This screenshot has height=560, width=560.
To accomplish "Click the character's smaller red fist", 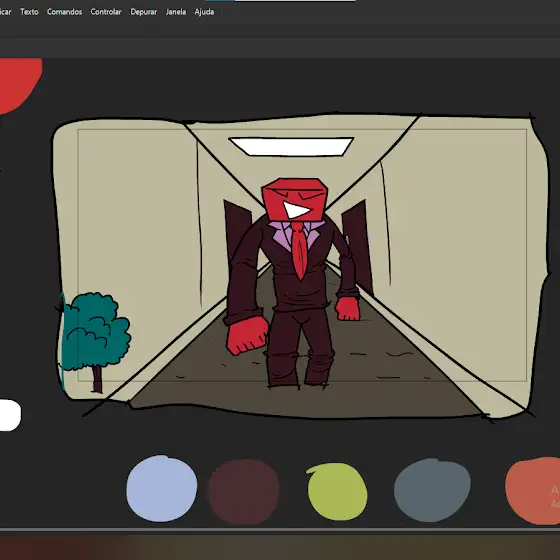I will click(x=347, y=309).
